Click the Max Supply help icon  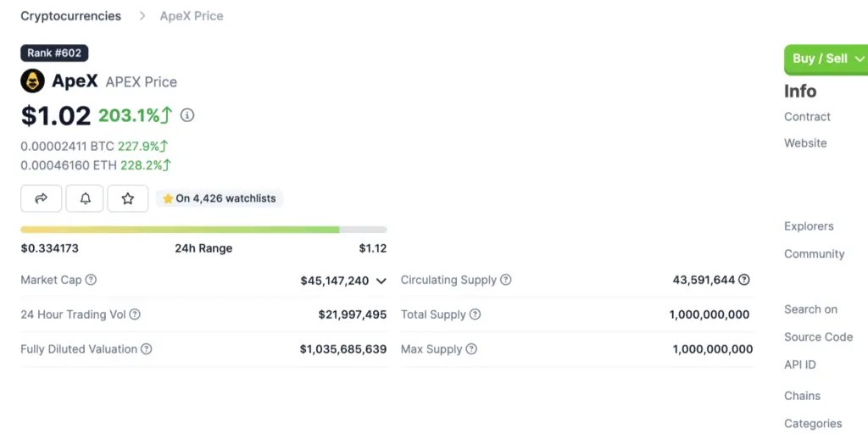(x=471, y=349)
